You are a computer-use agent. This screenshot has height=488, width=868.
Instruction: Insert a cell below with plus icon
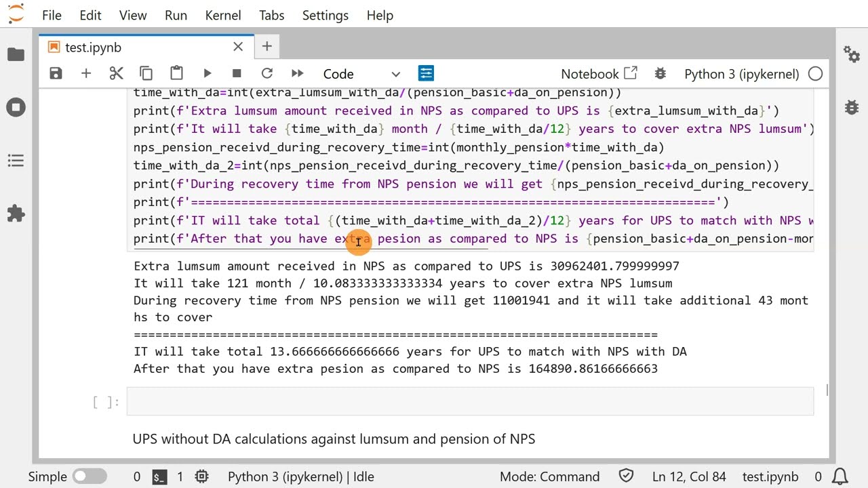pyautogui.click(x=86, y=73)
